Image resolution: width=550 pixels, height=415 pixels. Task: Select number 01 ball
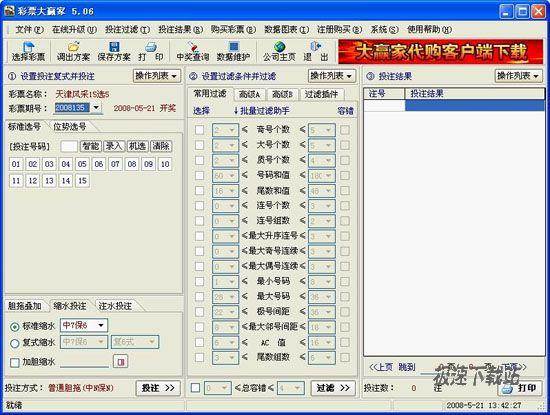point(16,164)
